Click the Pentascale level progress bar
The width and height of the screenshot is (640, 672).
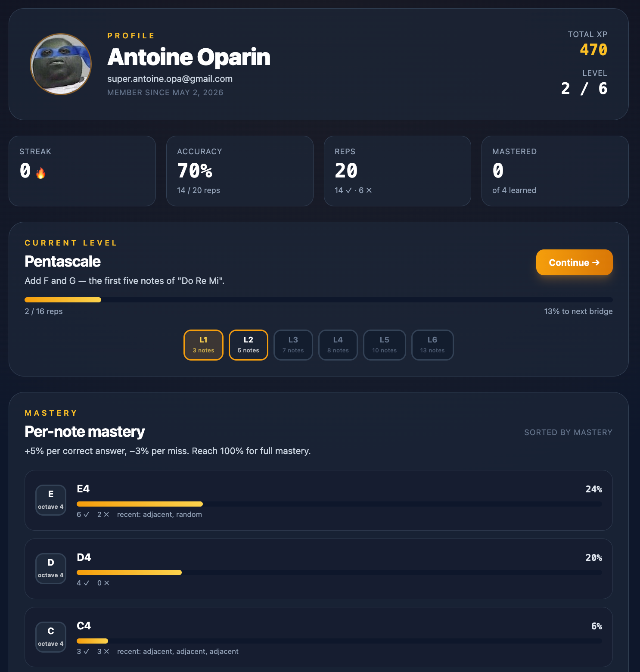pos(319,300)
